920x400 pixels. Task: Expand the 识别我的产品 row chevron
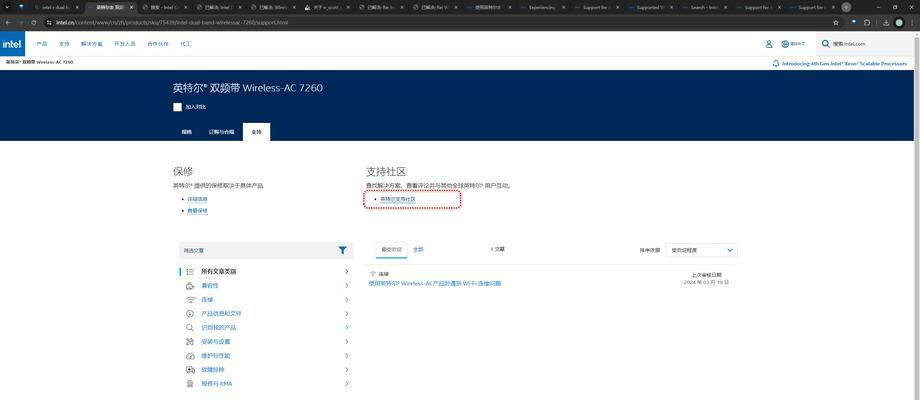(x=347, y=328)
